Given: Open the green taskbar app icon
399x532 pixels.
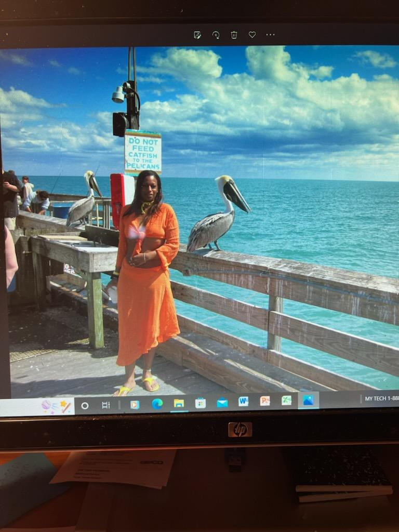Looking at the screenshot, I should pos(286,400).
